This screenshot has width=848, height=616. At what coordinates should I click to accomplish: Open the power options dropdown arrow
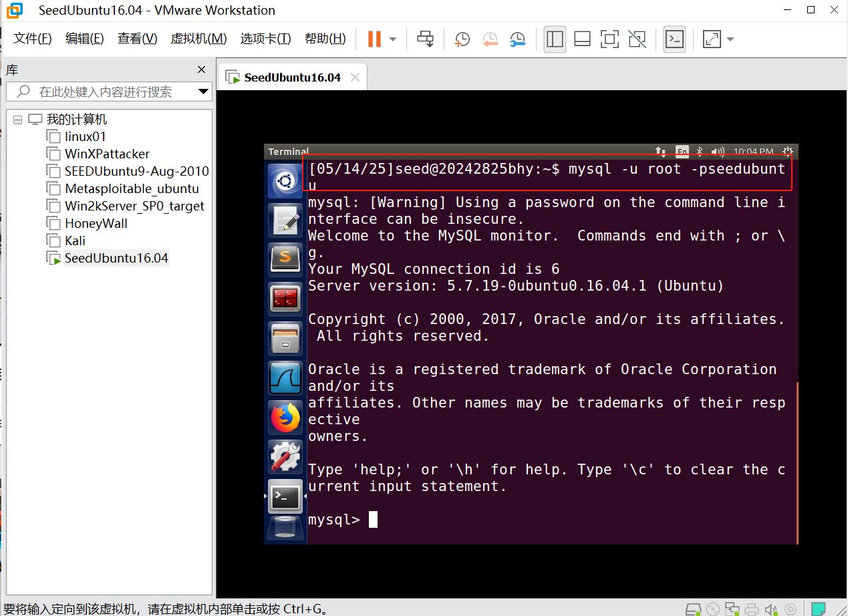393,39
